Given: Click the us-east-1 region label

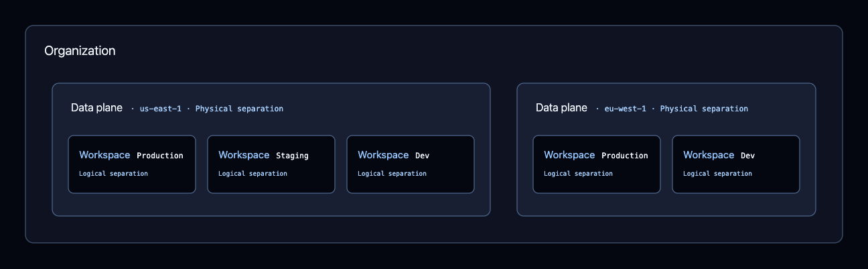Looking at the screenshot, I should tap(160, 109).
